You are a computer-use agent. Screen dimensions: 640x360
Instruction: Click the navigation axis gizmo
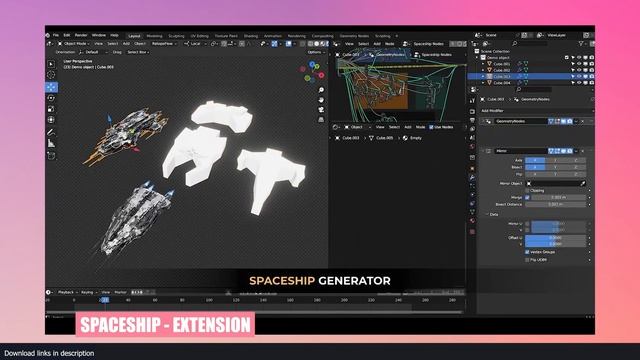click(x=313, y=71)
